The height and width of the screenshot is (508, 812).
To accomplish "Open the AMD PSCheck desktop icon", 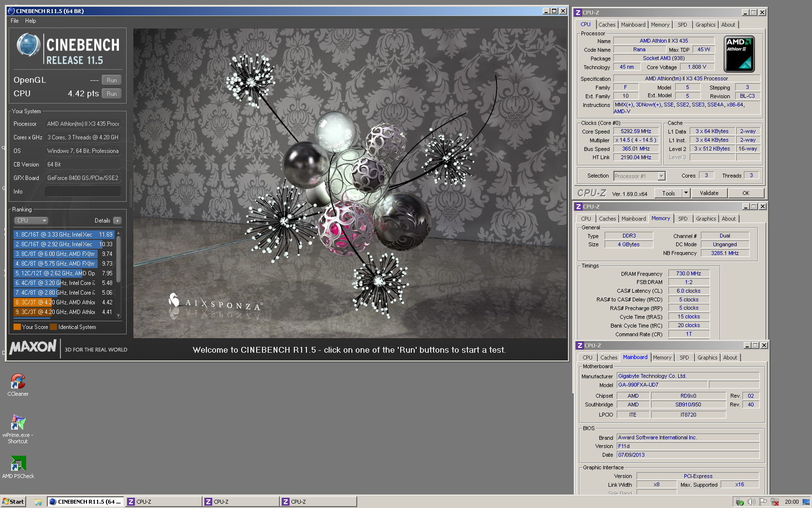I will coord(18,467).
